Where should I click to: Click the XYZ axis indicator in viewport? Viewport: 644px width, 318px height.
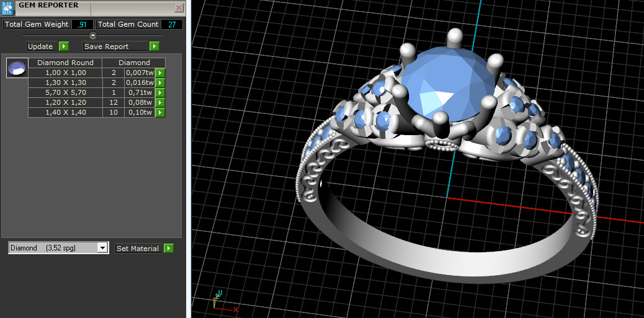tap(224, 302)
